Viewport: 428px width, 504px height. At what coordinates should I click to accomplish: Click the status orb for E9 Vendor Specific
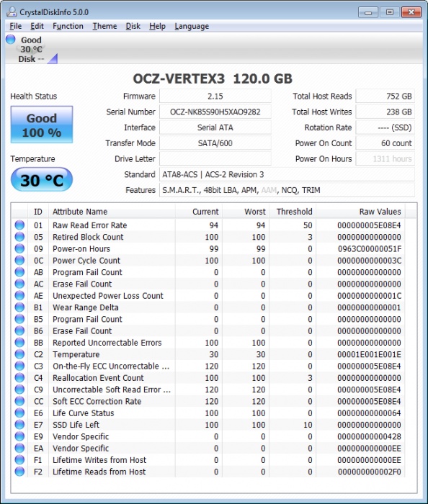pos(19,436)
